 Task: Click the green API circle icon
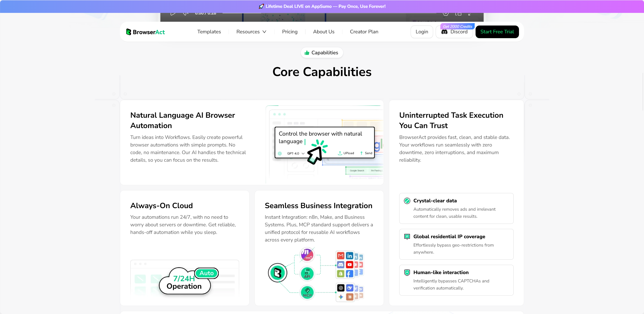307,274
